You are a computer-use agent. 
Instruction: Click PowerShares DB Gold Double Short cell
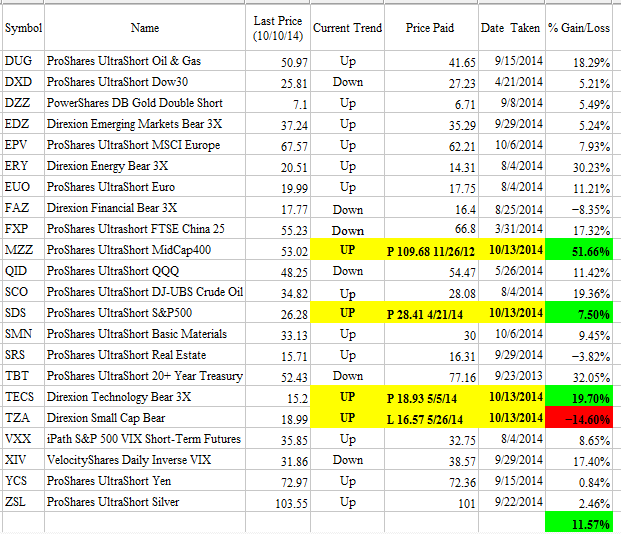tap(145, 103)
